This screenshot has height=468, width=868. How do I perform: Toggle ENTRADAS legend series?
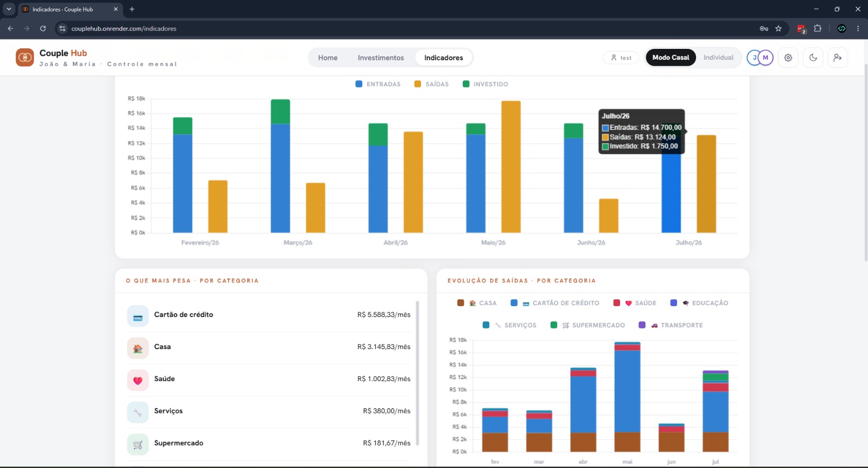point(378,84)
